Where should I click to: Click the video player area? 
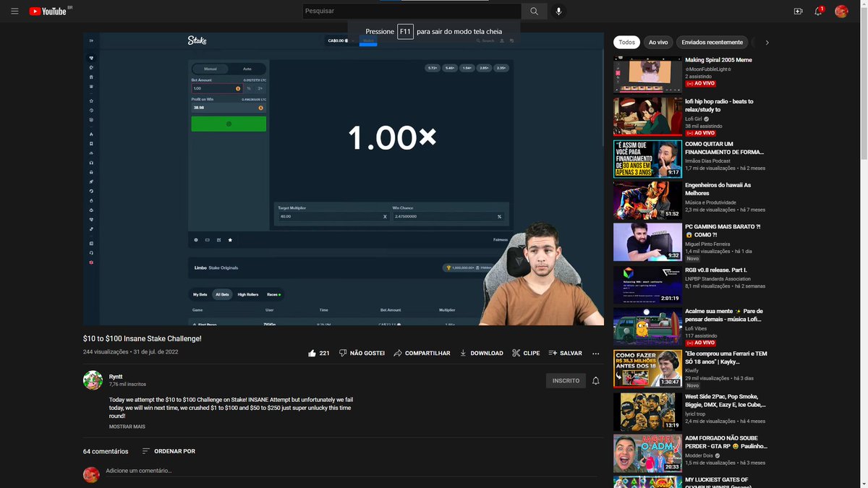pyautogui.click(x=344, y=179)
